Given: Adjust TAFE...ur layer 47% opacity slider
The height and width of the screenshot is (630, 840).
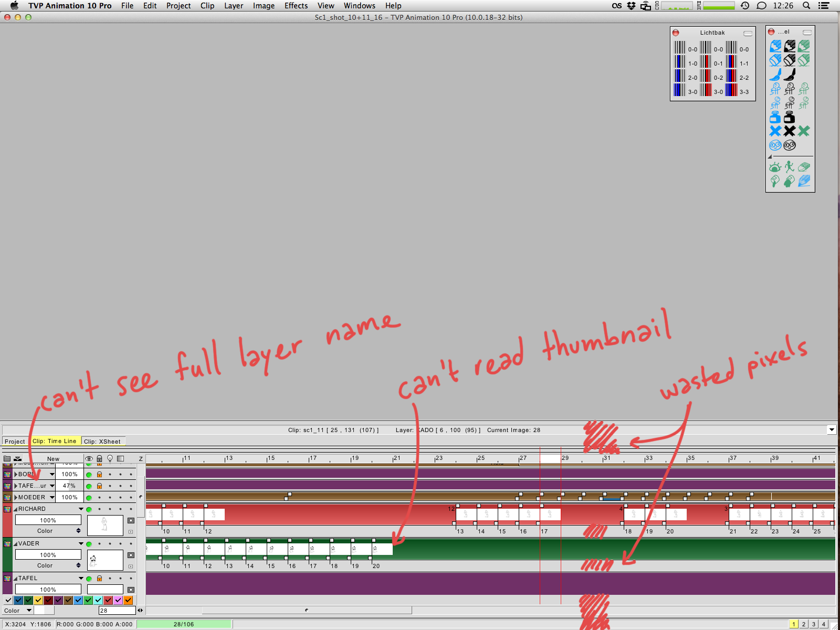Looking at the screenshot, I should [x=69, y=486].
